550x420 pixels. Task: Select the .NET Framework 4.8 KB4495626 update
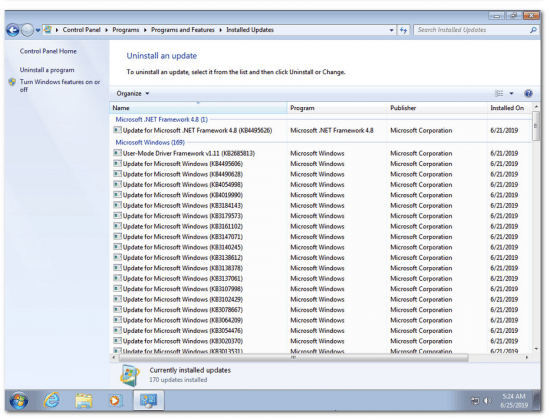(x=321, y=131)
